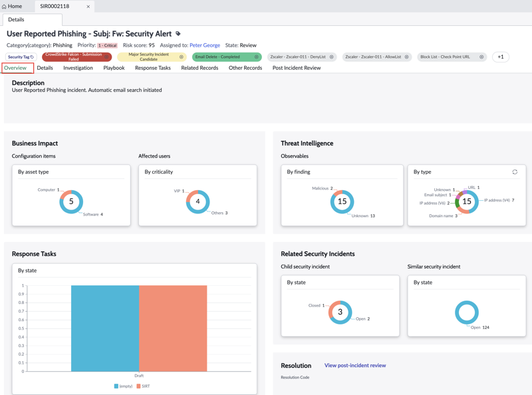Click the Draft axis label
The width and height of the screenshot is (532, 395).
pos(139,376)
